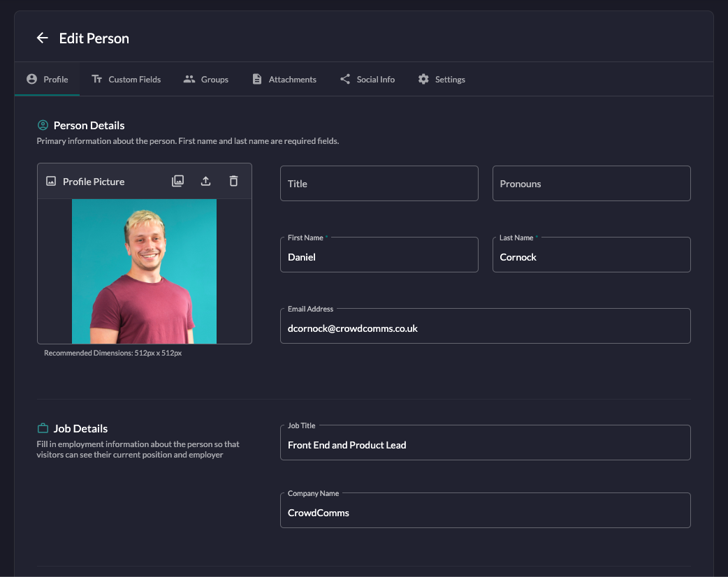Click the profile photo of Daniel
This screenshot has height=577, width=728.
click(x=144, y=272)
